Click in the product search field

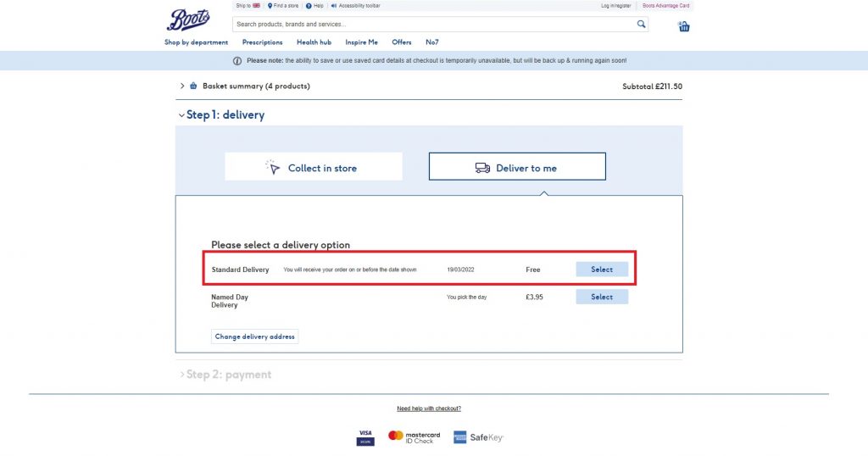(x=432, y=25)
